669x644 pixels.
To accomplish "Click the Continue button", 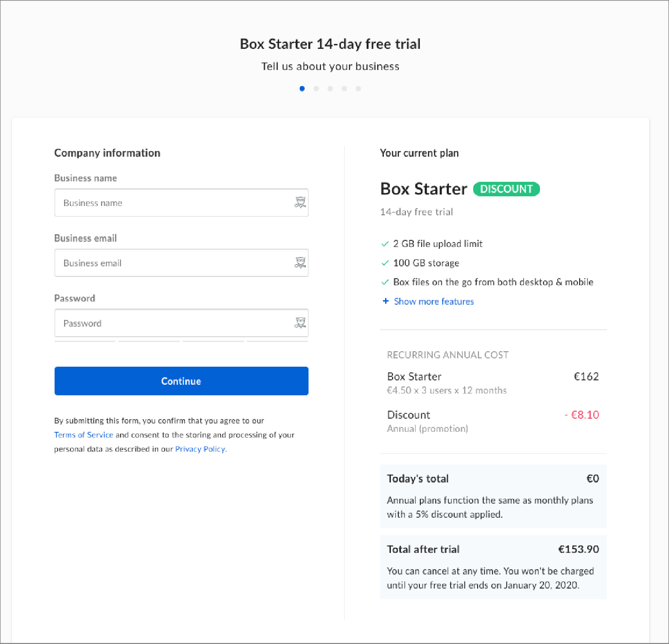I will click(181, 381).
